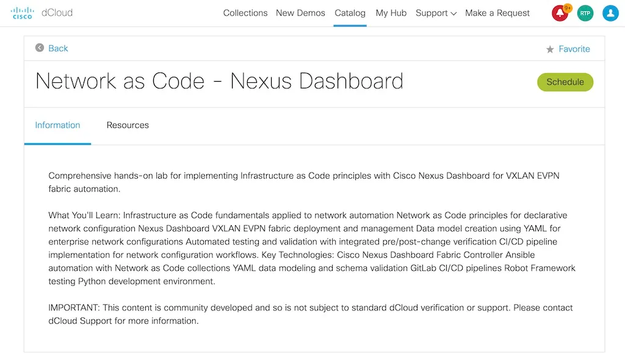625x364 pixels.
Task: Go to New Demos page
Action: click(x=300, y=13)
